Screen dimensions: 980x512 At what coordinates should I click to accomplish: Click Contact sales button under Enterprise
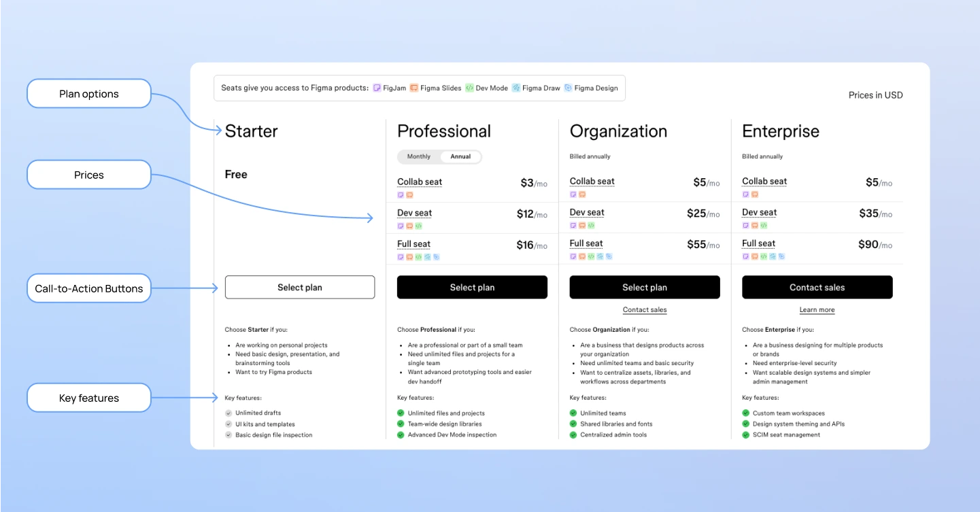click(x=817, y=287)
